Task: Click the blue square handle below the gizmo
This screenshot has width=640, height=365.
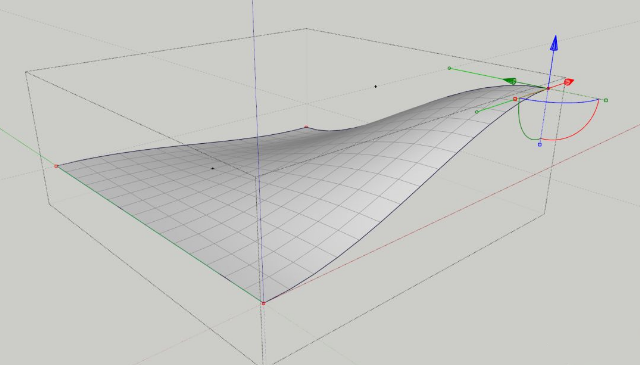Action: [x=540, y=145]
